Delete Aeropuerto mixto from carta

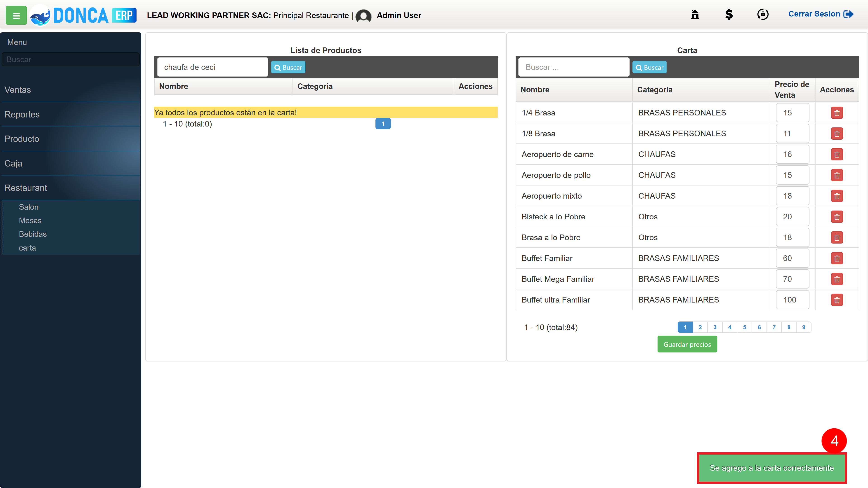[837, 196]
